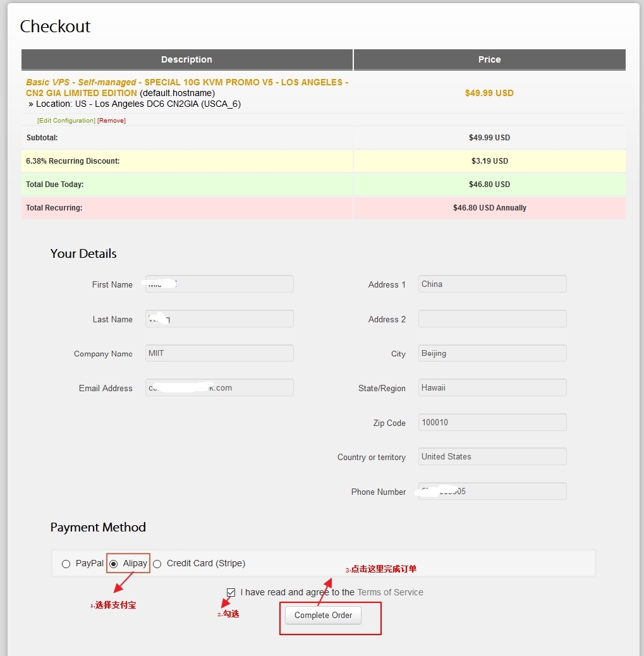Select the Country or territory field
This screenshot has height=656, width=644.
492,456
